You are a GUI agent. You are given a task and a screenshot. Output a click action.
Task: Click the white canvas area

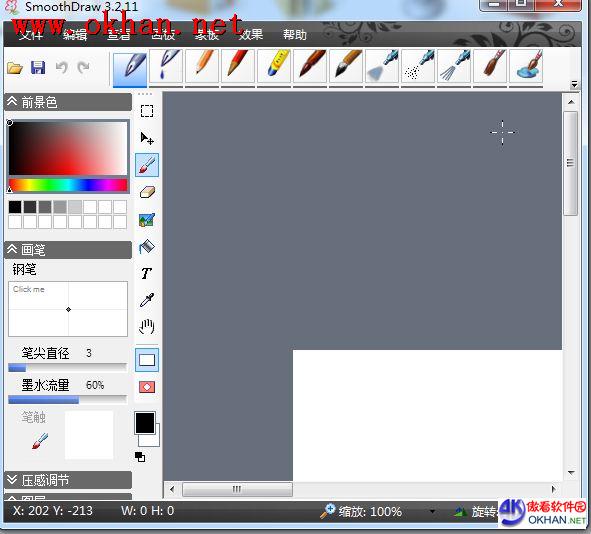(x=427, y=415)
